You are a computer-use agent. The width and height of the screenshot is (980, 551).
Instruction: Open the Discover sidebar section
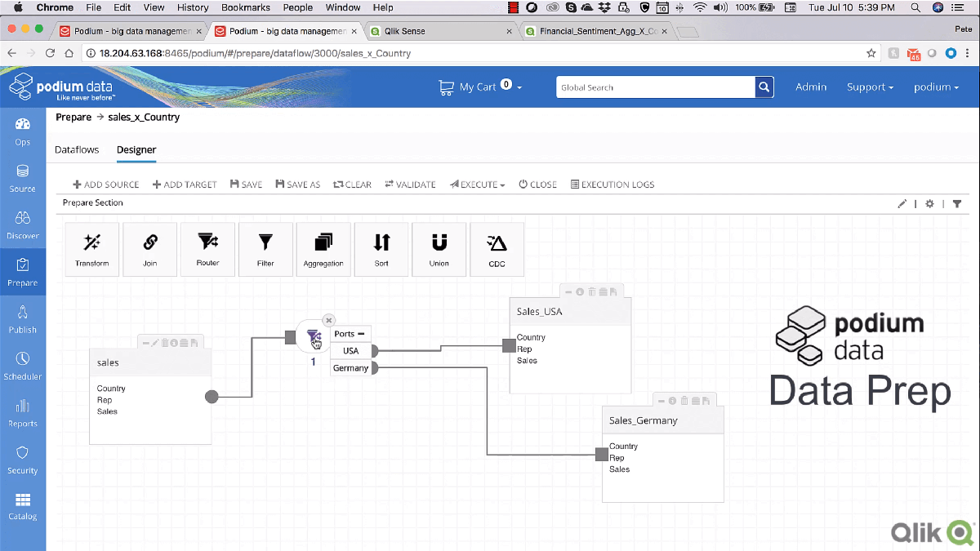23,225
